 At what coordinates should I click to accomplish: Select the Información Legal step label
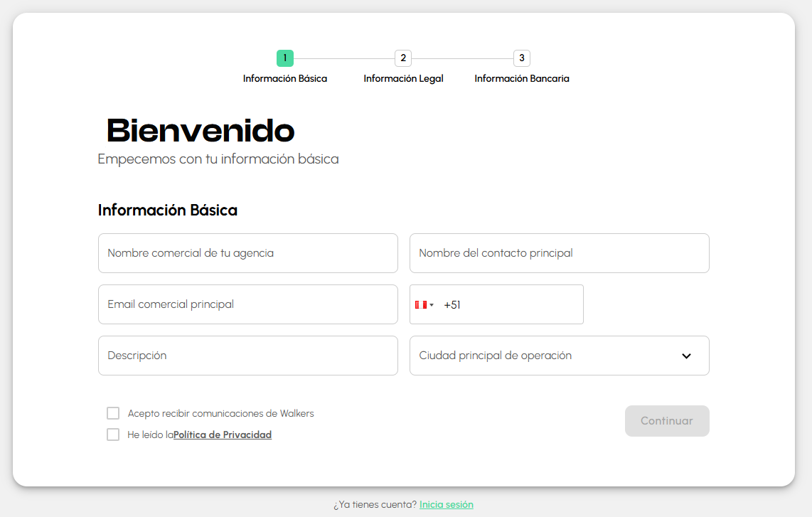tap(403, 78)
